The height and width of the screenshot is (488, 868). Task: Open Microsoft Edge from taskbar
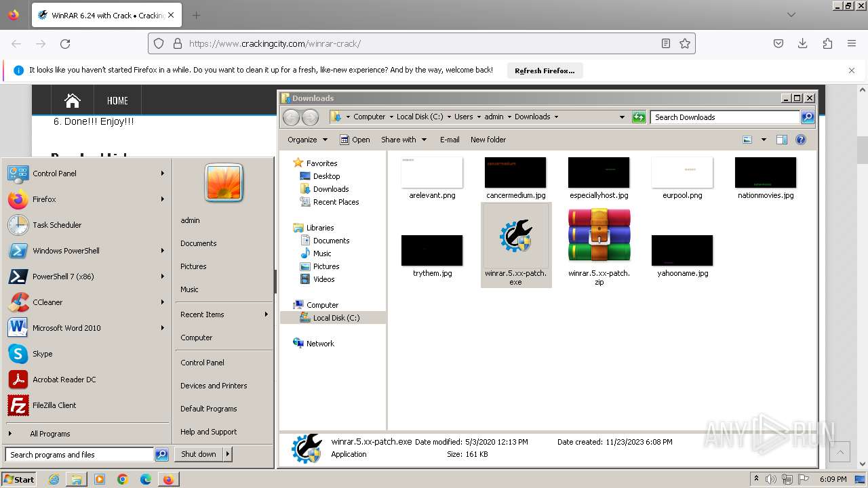tap(145, 479)
